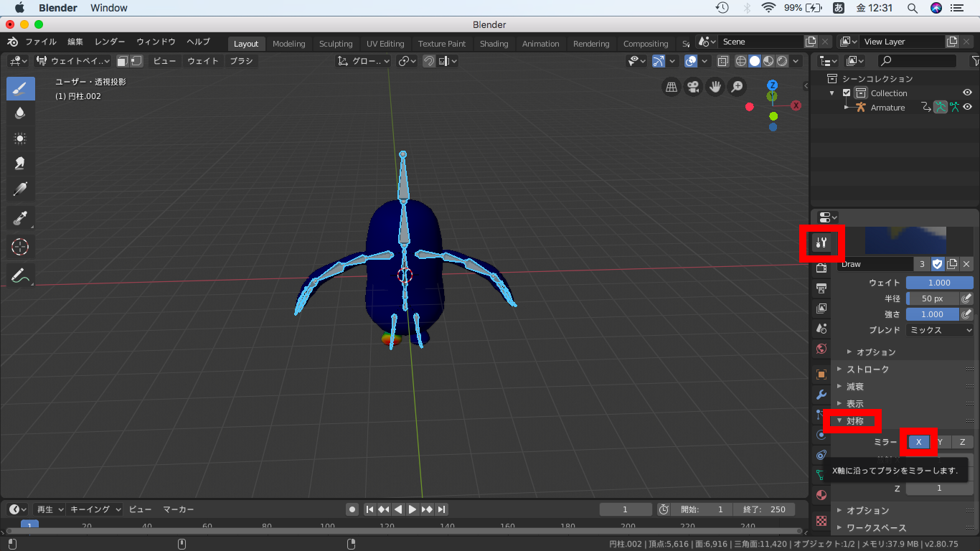Screen dimensions: 980x551
Task: Toggle fake user shield for Draw brush
Action: coord(938,264)
